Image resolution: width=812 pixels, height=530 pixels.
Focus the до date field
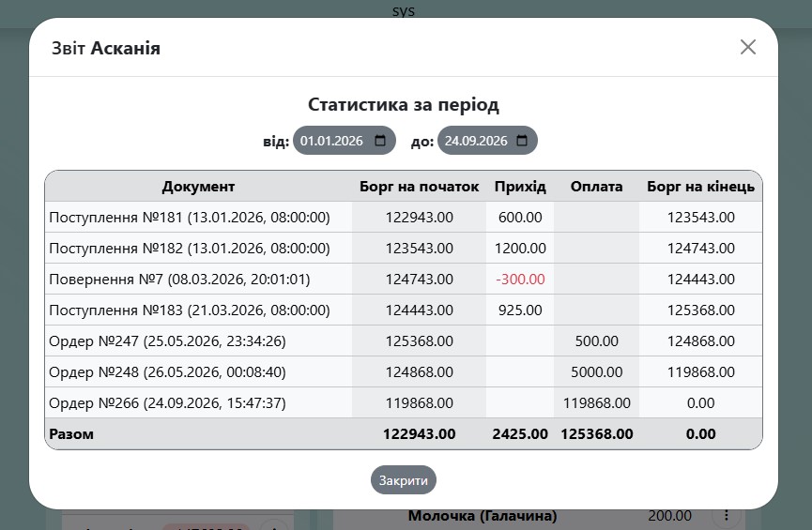point(487,141)
